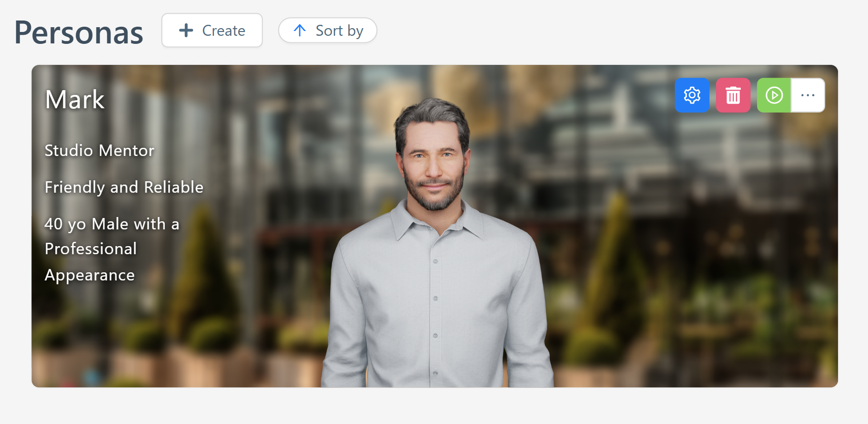
Task: Click the Studio Mentor role text
Action: (x=99, y=151)
